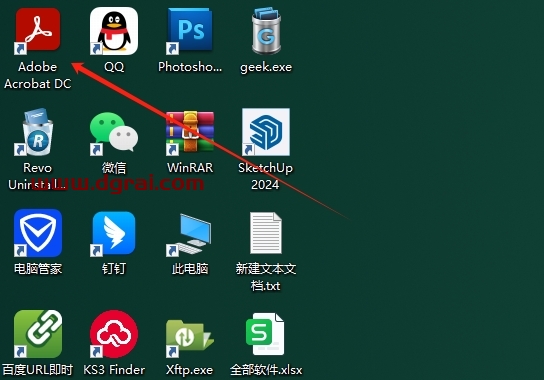Select the 全部软件.xlsx spreadsheet icon

265,334
